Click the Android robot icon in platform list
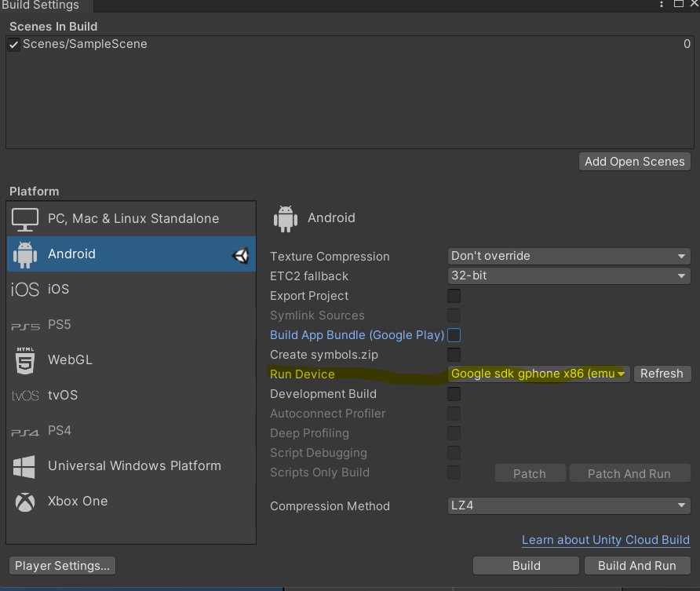The height and width of the screenshot is (591, 700). tap(25, 254)
